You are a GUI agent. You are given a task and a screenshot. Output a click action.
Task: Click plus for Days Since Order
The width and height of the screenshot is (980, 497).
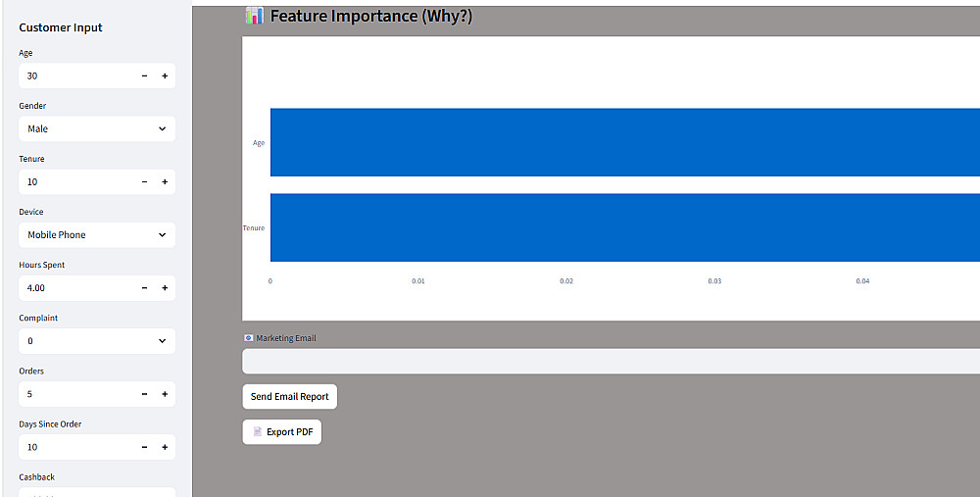165,447
